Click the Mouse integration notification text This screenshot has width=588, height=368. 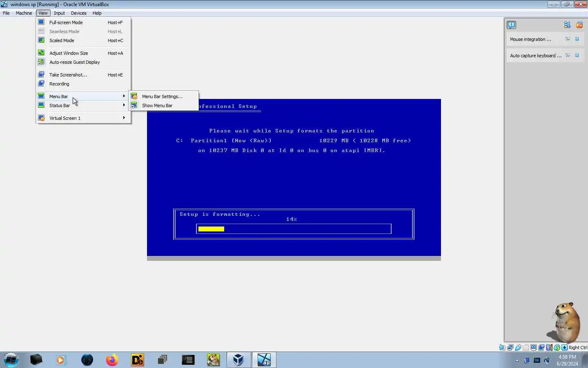[x=530, y=39]
